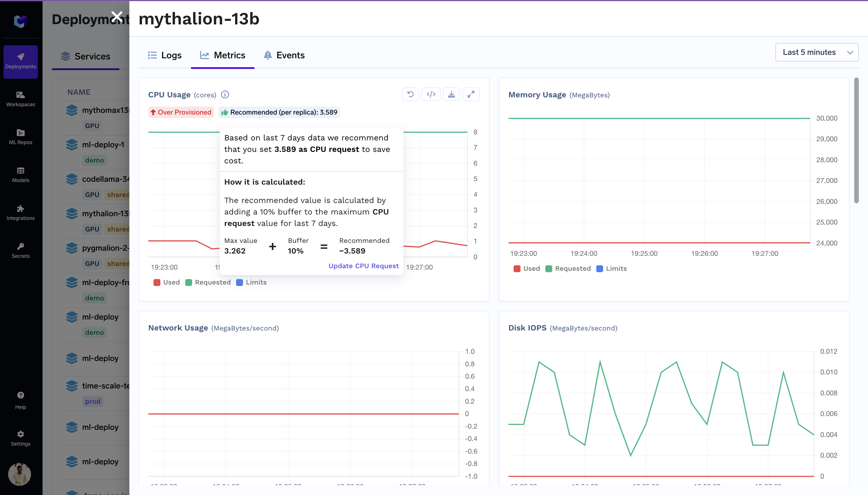
Task: Switch to the Events tab
Action: click(x=284, y=55)
